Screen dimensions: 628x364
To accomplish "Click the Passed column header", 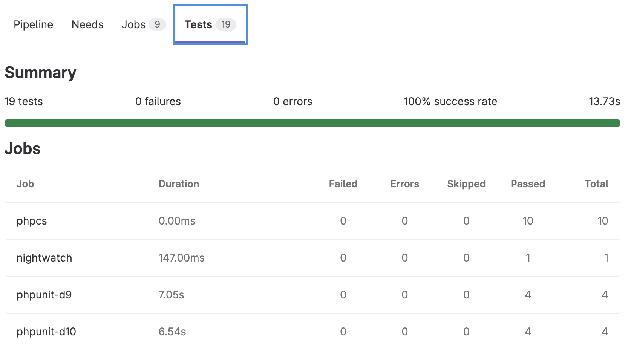I will (528, 184).
